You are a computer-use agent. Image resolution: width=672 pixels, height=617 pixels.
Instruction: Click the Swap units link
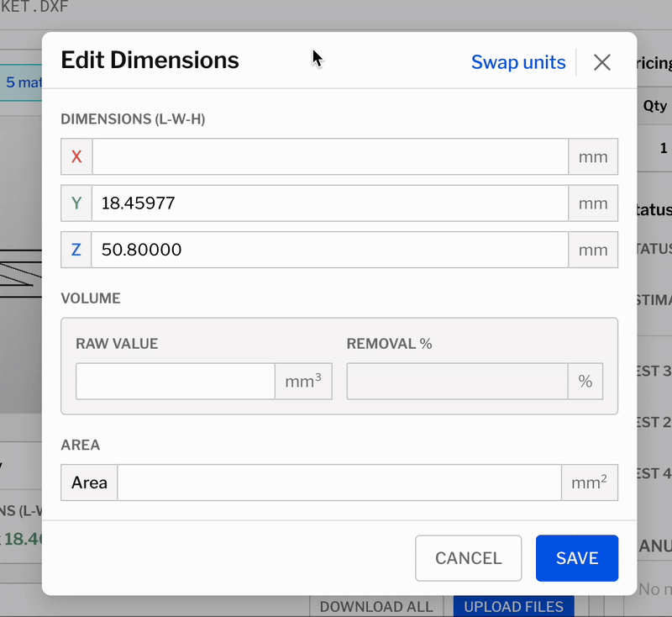click(517, 62)
